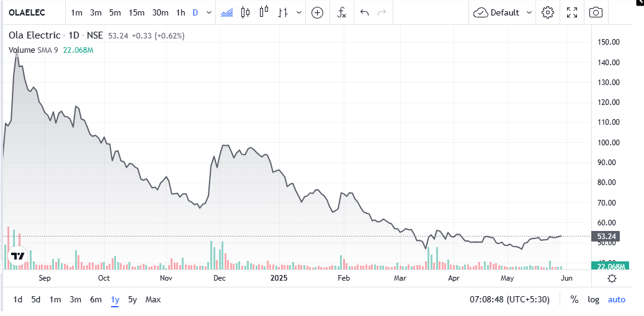Select the 1h interval
Screen dimensions: 644x316
[181, 13]
